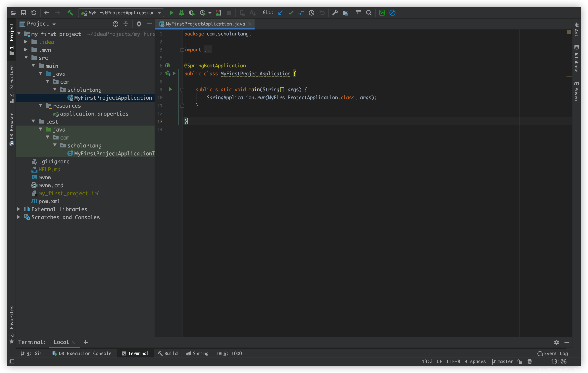Open the Maven side tool window
The height and width of the screenshot is (373, 588).
coord(576,91)
